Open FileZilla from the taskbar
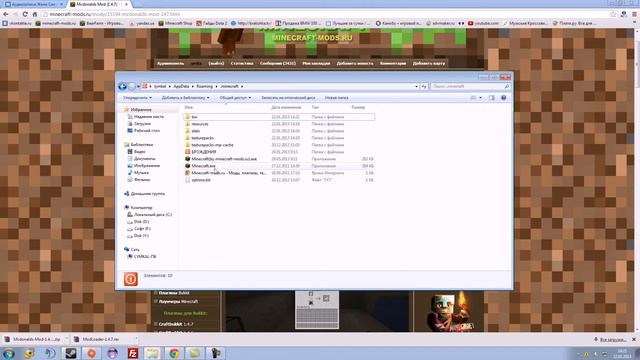 tap(133, 353)
